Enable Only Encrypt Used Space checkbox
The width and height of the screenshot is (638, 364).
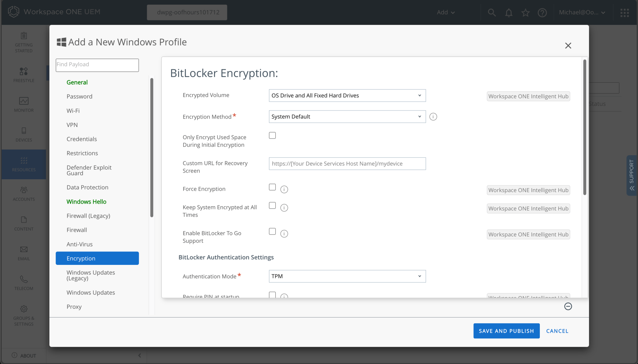click(272, 135)
